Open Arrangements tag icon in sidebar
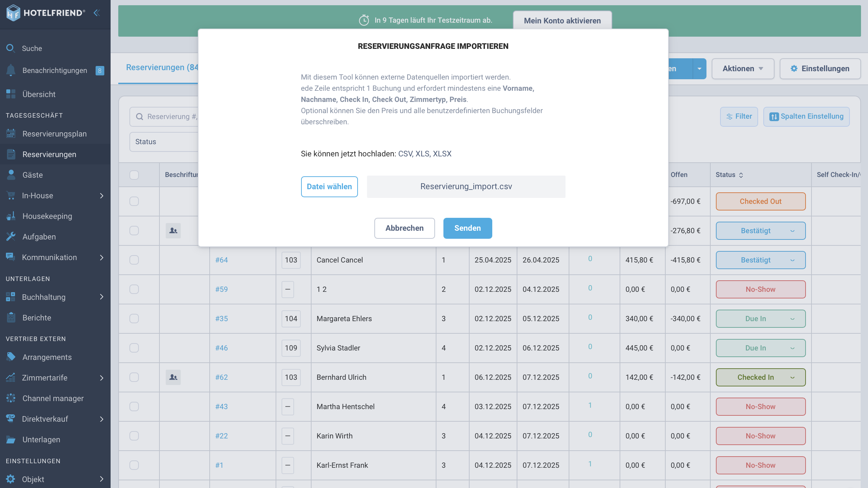The width and height of the screenshot is (868, 488). 11,357
